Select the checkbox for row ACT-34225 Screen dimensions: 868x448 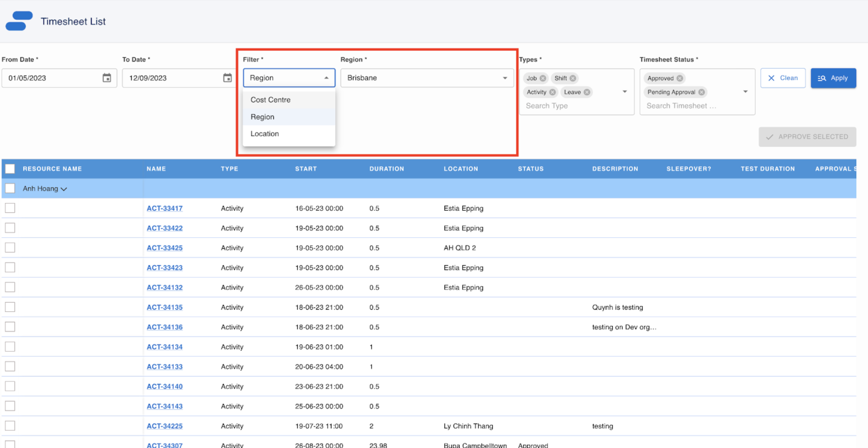[10, 426]
